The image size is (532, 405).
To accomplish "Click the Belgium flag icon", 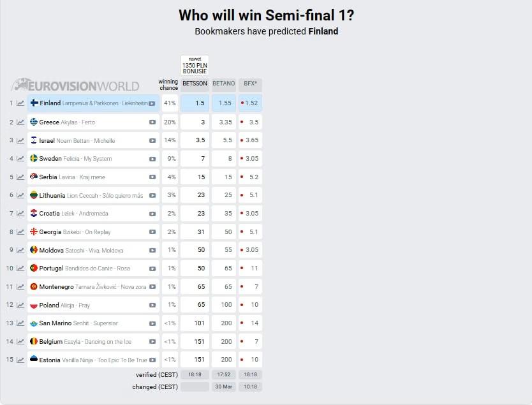I will [34, 342].
